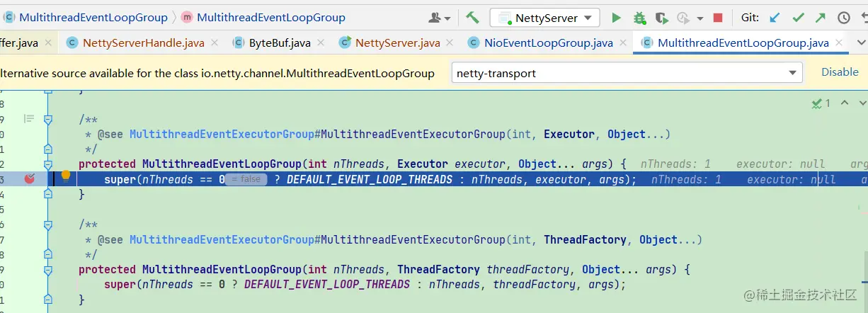
Task: Click 'Executor executor' parameter in constructor
Action: pos(453,164)
